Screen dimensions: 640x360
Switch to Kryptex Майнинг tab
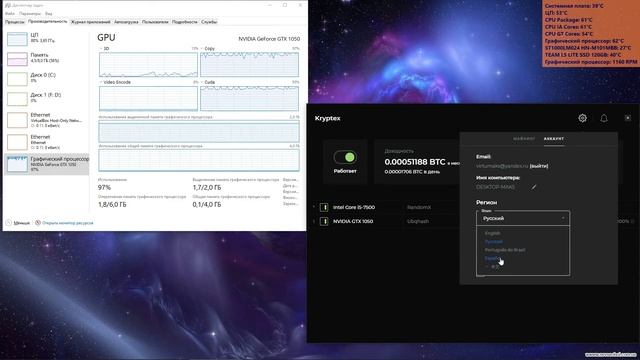(x=524, y=139)
